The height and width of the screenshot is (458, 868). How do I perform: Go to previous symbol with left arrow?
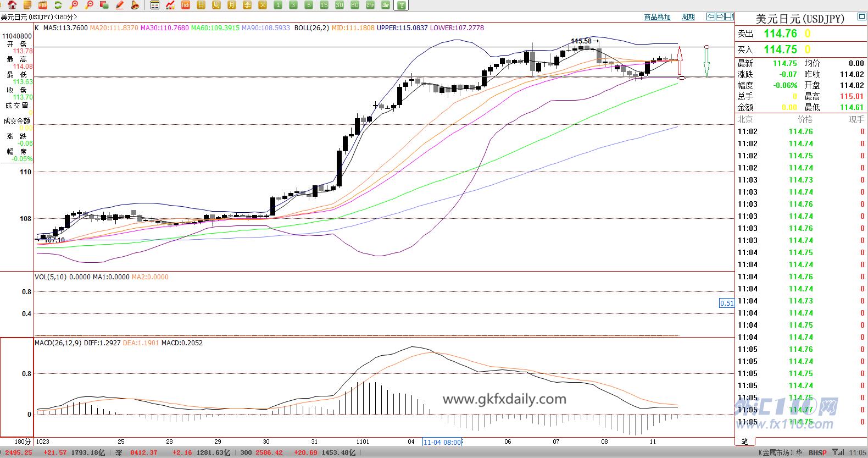click(711, 16)
